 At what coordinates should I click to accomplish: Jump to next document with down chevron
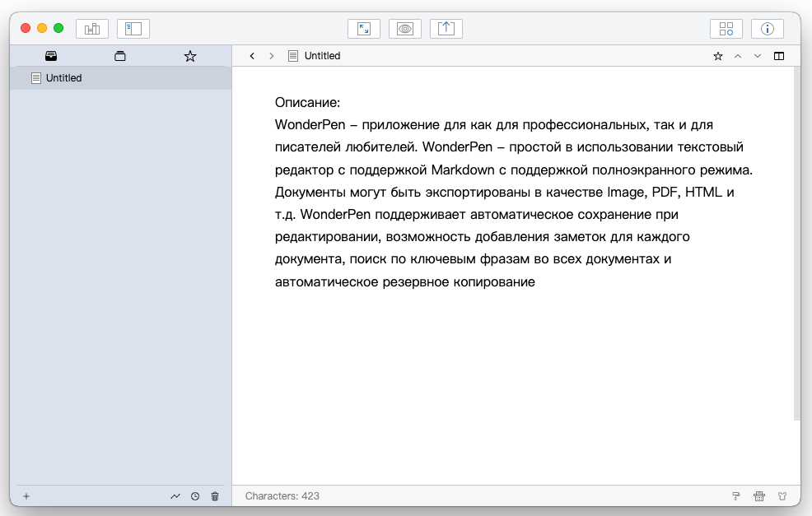(758, 56)
